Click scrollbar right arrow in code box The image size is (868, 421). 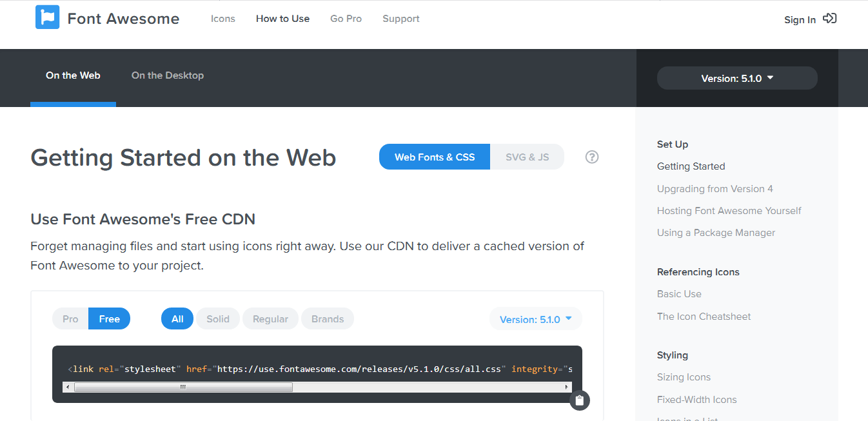click(x=567, y=387)
